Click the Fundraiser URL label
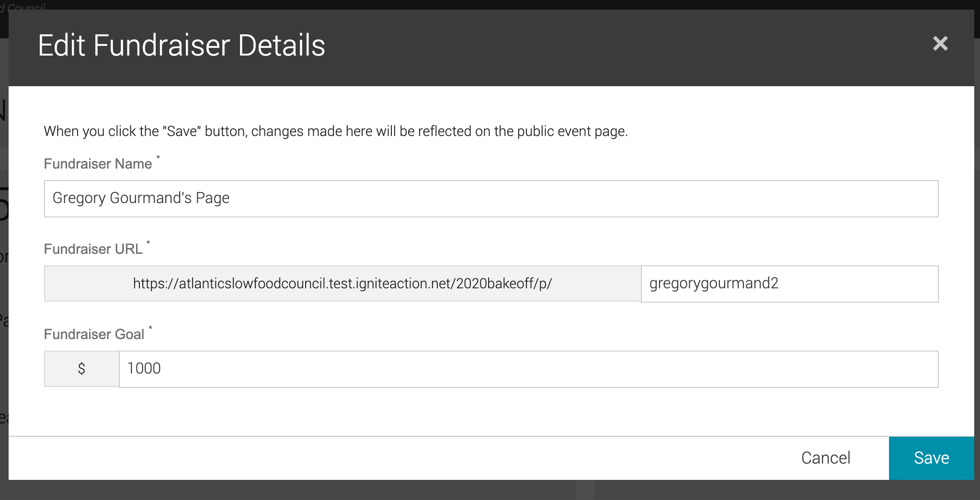This screenshot has height=500, width=980. click(x=93, y=249)
